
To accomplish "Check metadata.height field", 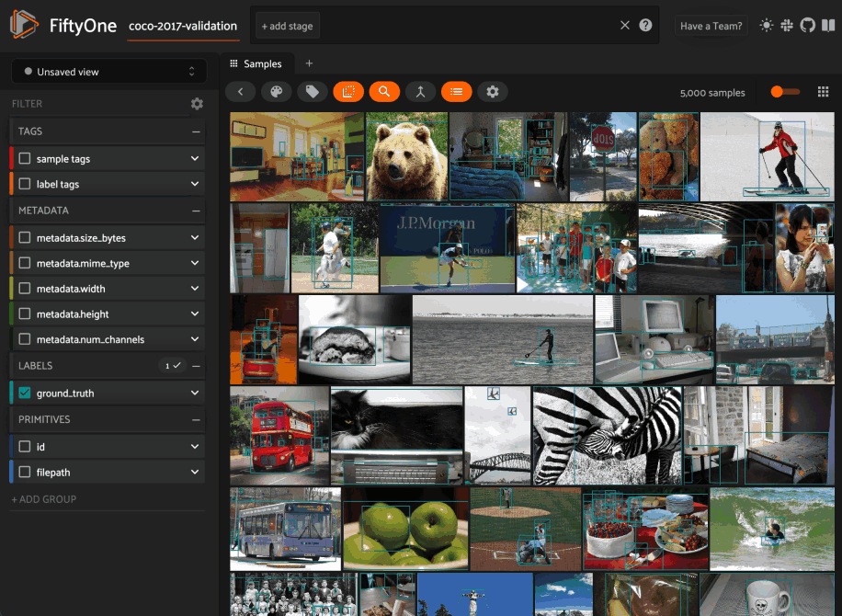I will [25, 314].
